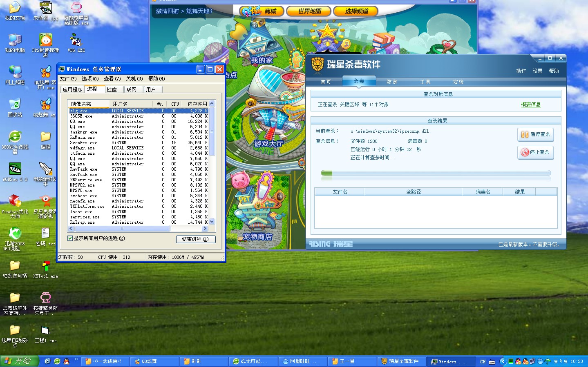
Task: Switch to the 防御 tab in Rising
Action: (392, 82)
